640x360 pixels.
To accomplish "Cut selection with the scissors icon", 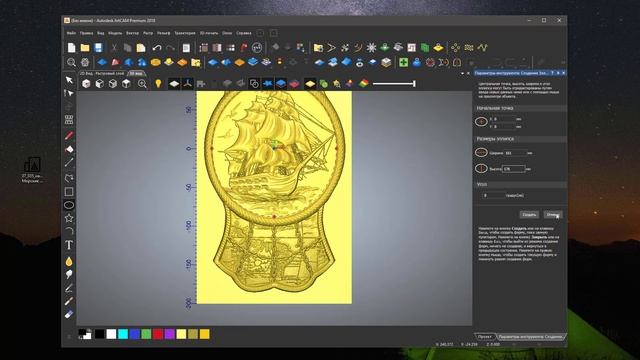I will coord(114,48).
